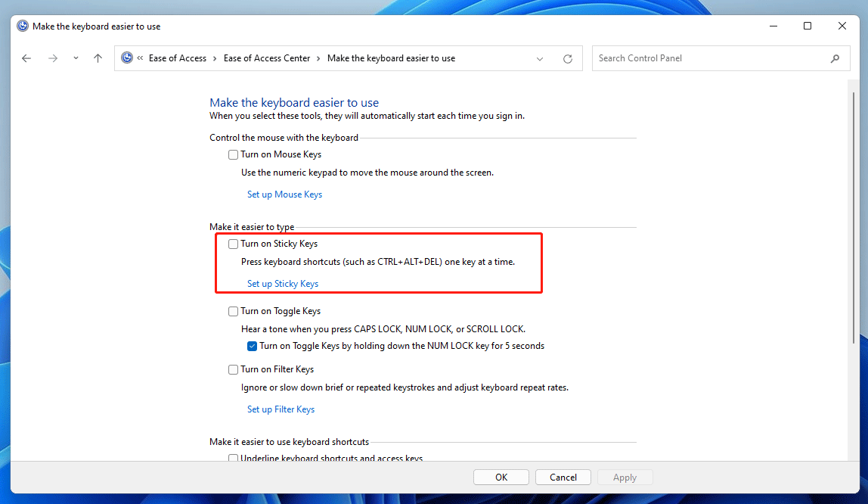Enable Turn on Mouse Keys checkbox
868x504 pixels.
coord(233,154)
